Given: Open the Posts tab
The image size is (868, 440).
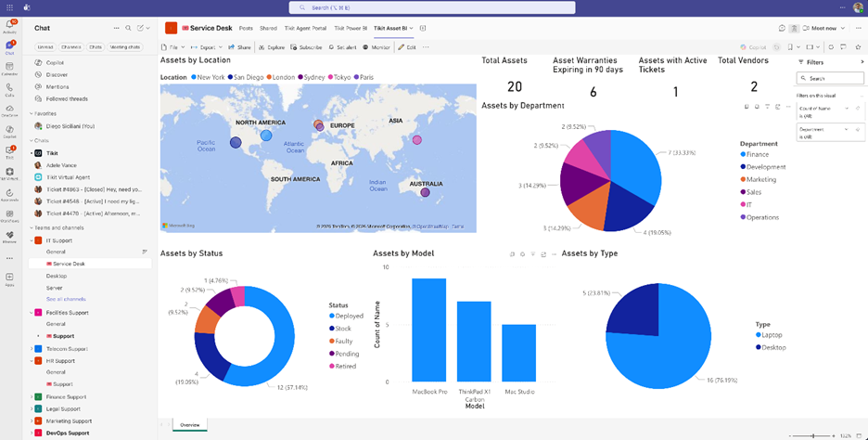Looking at the screenshot, I should pyautogui.click(x=246, y=29).
